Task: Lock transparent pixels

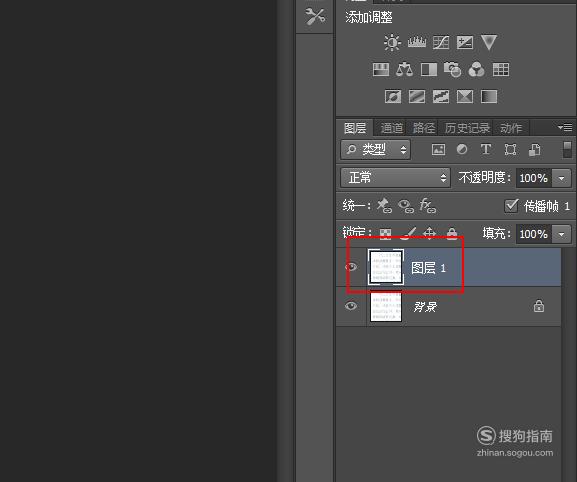Action: (385, 234)
